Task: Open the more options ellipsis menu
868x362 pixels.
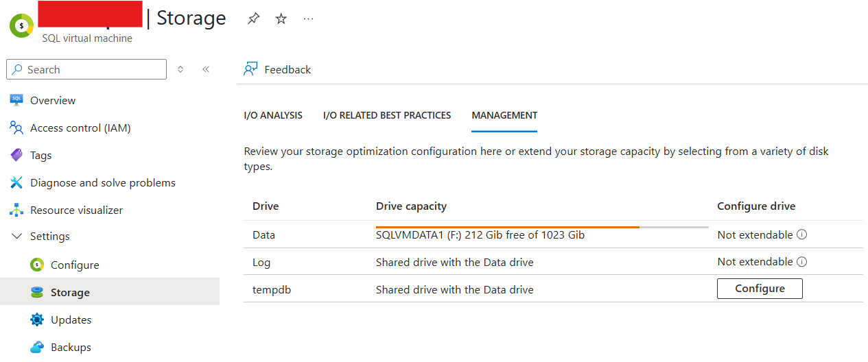Action: click(308, 19)
